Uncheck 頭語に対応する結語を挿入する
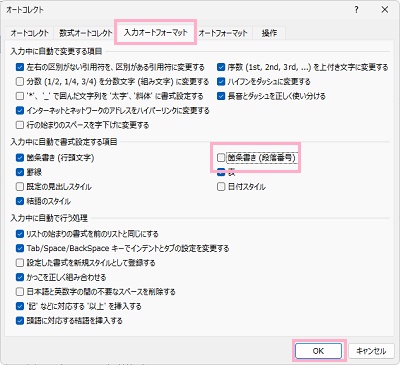The height and width of the screenshot is (365, 400). [20, 321]
